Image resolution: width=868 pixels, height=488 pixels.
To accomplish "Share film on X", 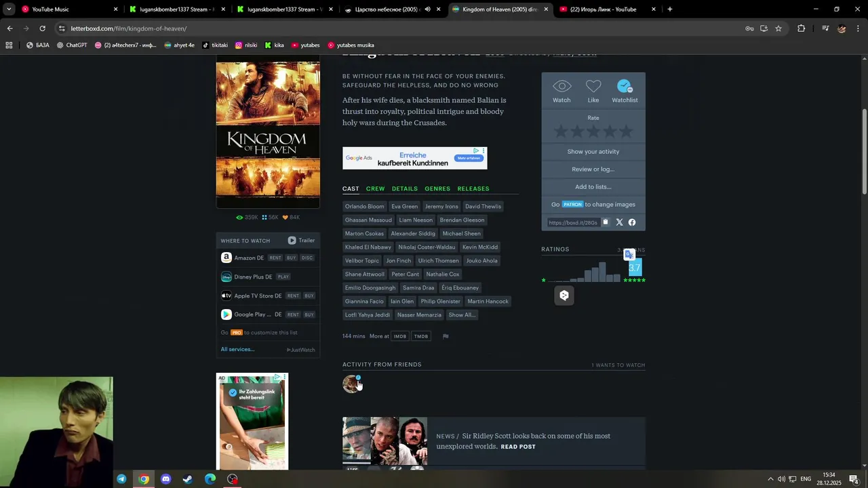I will point(619,222).
